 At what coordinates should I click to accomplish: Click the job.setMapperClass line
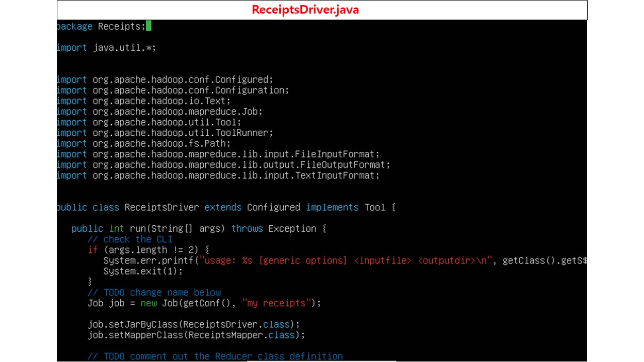[x=196, y=335]
